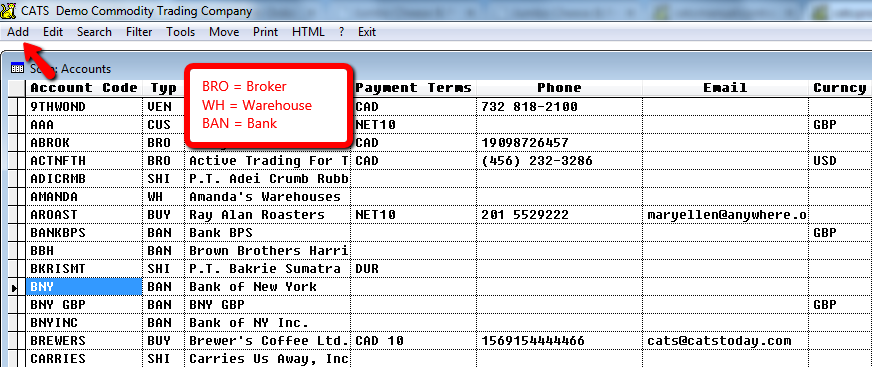872x367 pixels.
Task: Click the phone cell 1569154444466
Action: coord(559,341)
